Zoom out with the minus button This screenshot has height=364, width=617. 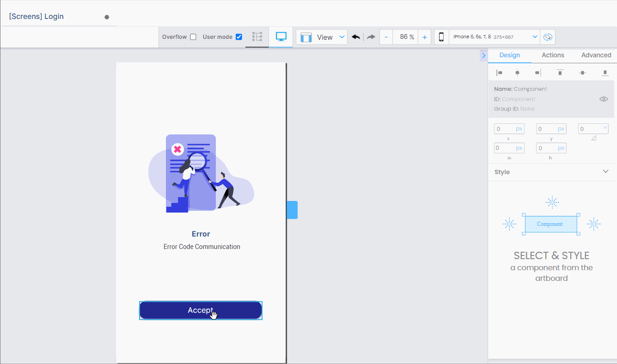(386, 37)
